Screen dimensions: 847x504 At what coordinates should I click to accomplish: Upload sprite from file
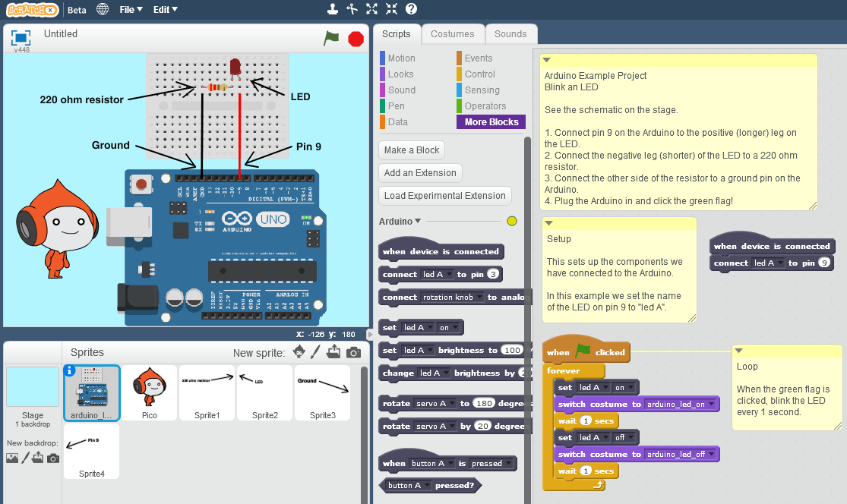(x=333, y=352)
